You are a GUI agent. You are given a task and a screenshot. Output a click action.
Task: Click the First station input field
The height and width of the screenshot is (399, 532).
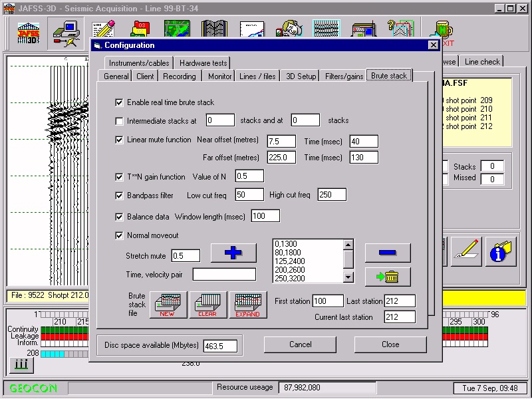[x=328, y=301]
